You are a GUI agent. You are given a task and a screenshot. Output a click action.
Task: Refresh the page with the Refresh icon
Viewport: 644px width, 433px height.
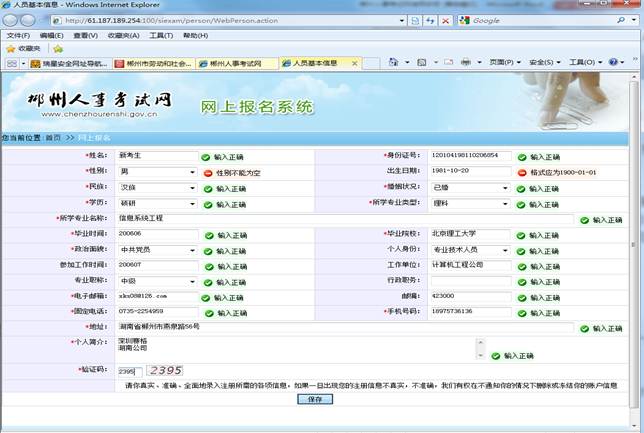pos(430,21)
